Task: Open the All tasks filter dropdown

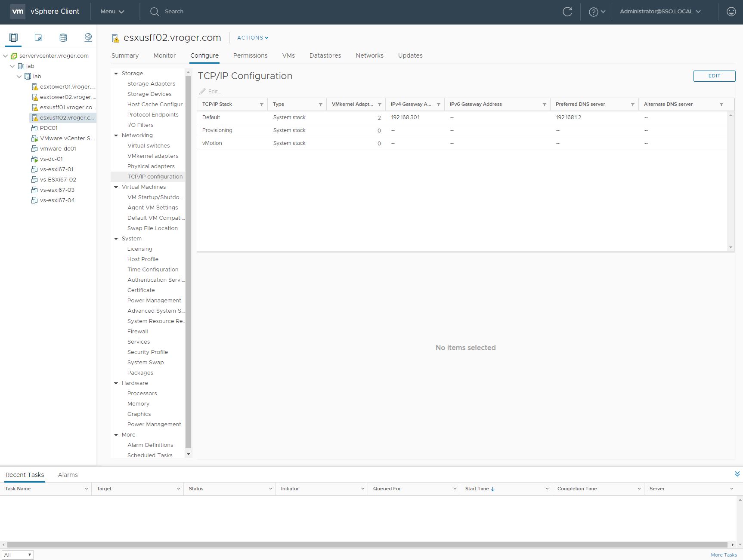Action: coord(18,555)
